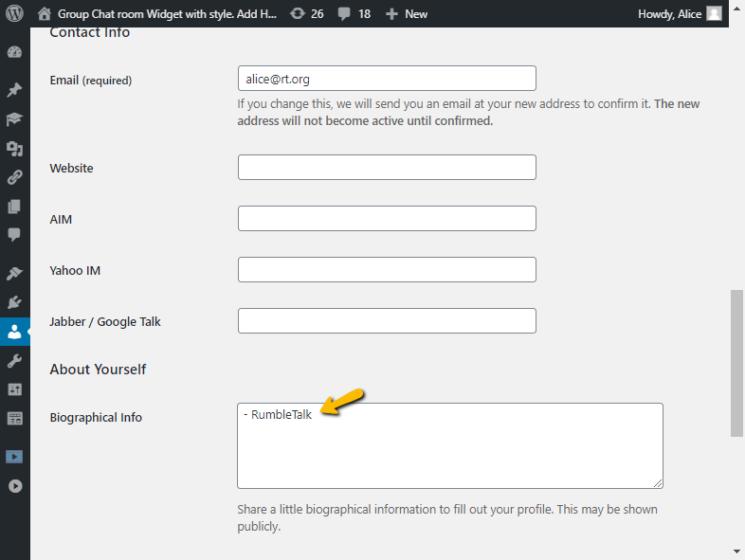Click inside the Biographical Info textarea

[450, 446]
